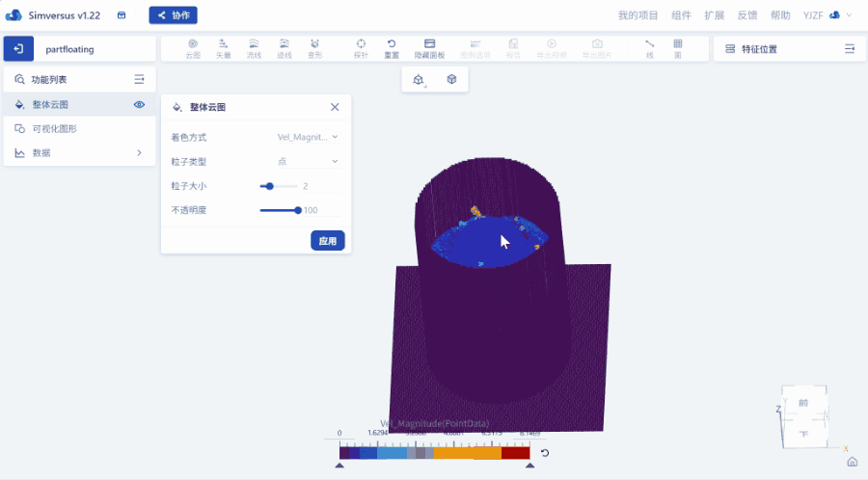Click the view cube with arrow icon
868x480 pixels.
pos(419,80)
